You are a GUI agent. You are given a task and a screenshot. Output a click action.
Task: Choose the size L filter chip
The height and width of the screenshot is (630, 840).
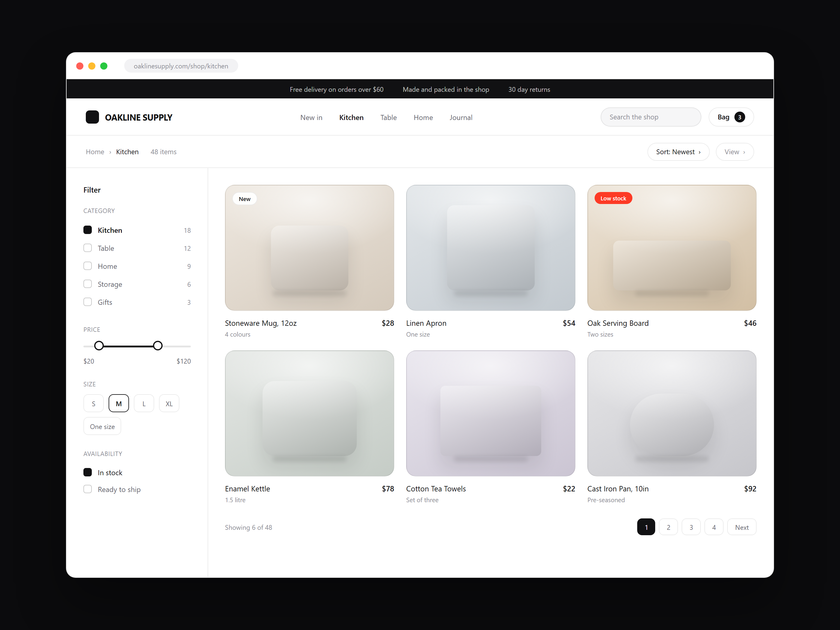(144, 403)
